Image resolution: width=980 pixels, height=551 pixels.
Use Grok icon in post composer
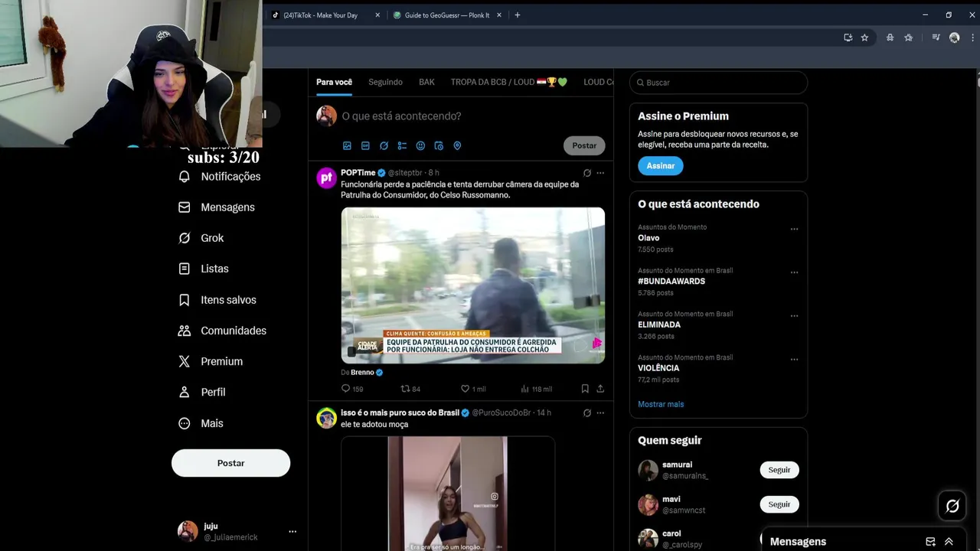(384, 145)
